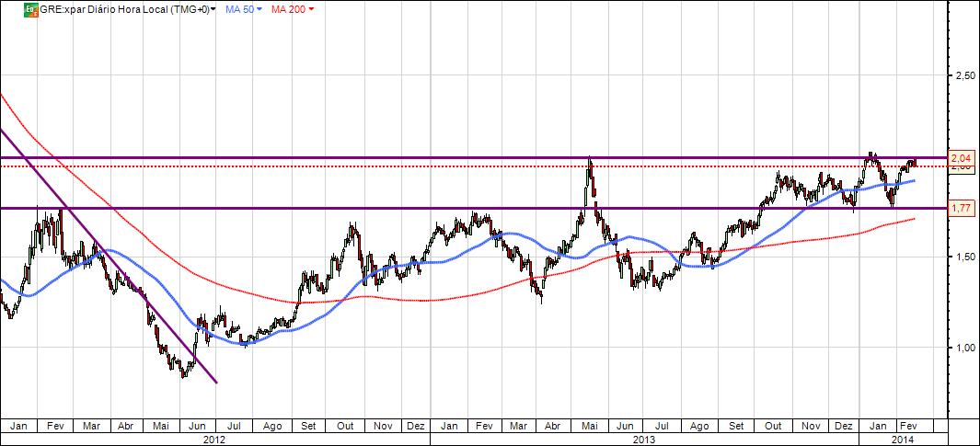
Task: Select the MA 200 indicator label
Action: pyautogui.click(x=288, y=9)
